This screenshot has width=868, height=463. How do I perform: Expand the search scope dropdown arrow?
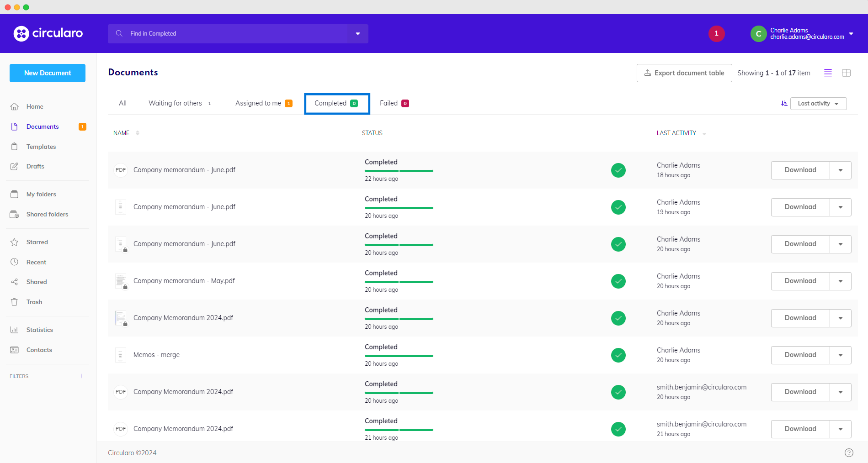click(x=358, y=34)
